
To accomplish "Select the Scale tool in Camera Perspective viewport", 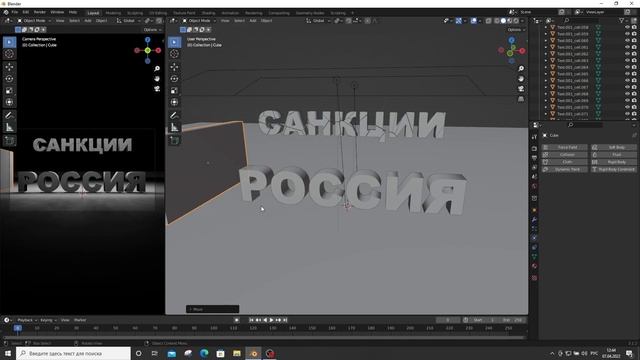I will pos(9,91).
